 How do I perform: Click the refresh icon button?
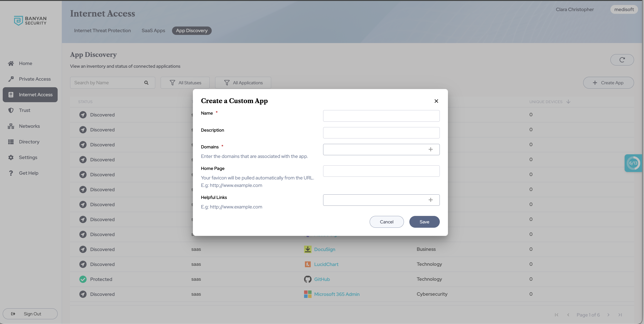(622, 60)
